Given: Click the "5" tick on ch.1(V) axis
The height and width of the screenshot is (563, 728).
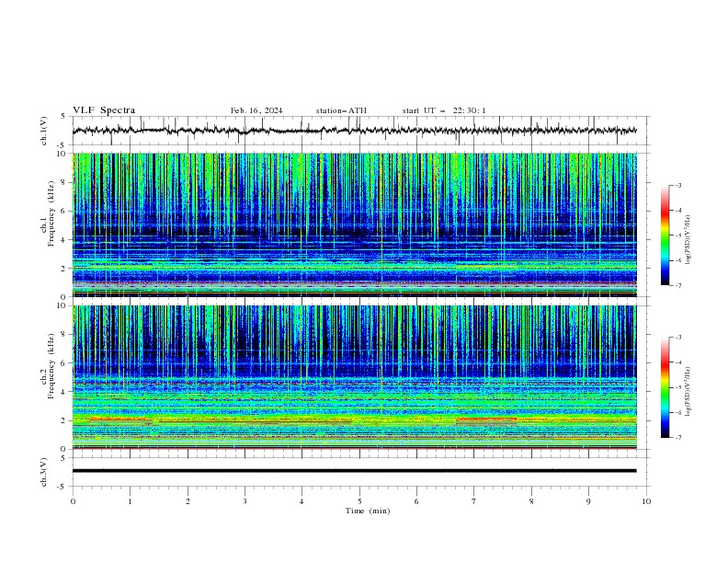Looking at the screenshot, I should point(63,117).
